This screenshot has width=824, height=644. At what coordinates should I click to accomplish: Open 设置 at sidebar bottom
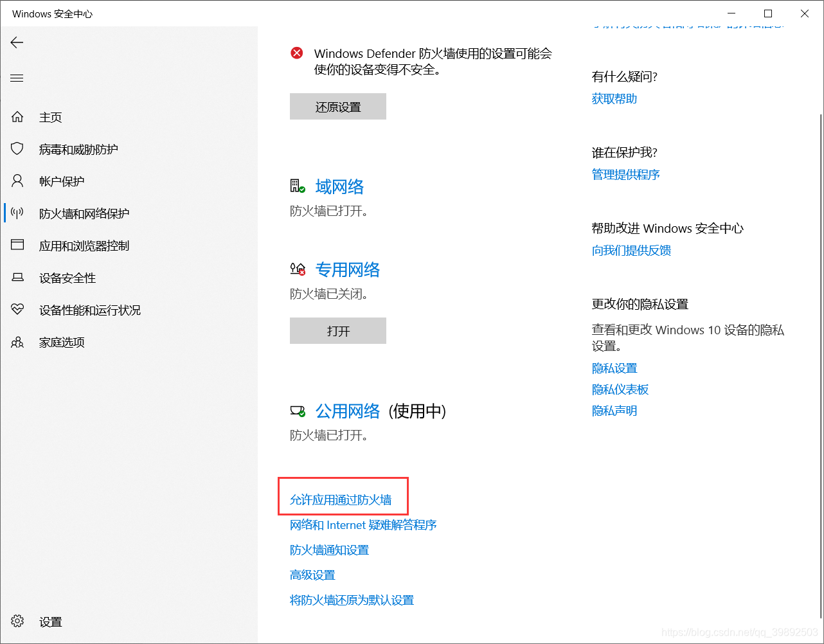(x=51, y=622)
